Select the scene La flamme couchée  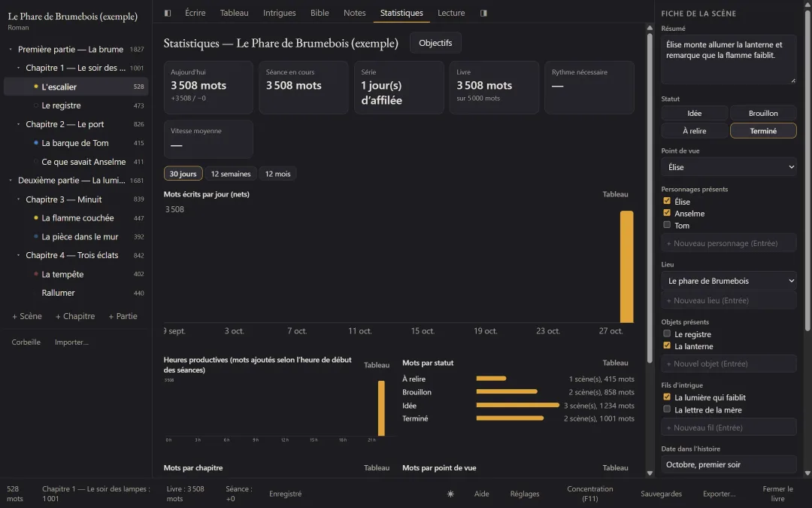click(77, 218)
